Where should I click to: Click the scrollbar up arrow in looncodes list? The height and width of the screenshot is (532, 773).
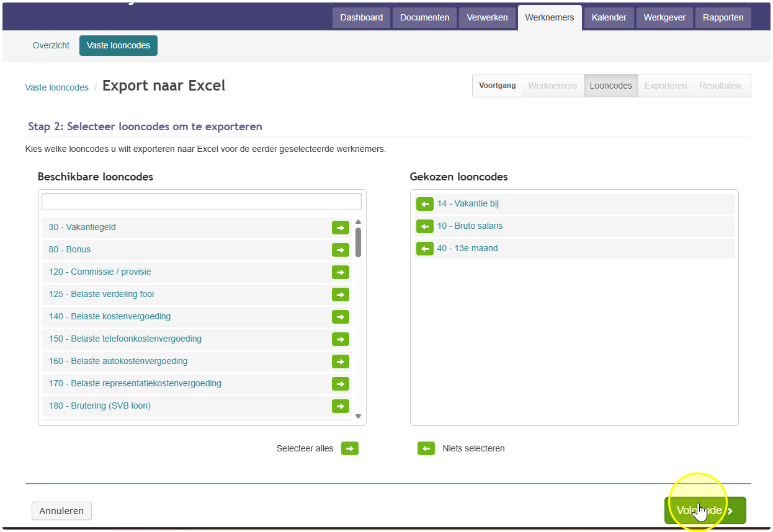point(359,222)
